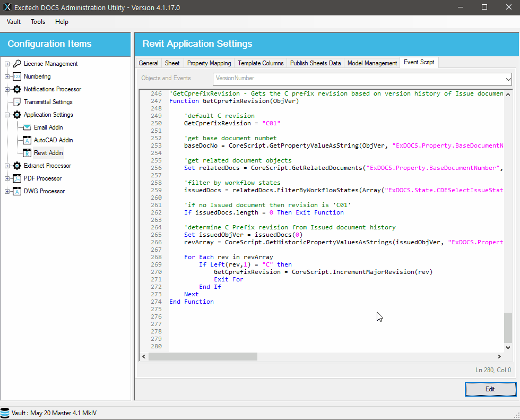Screen dimensions: 520x420
Task: Click the Edit button
Action: 490,389
